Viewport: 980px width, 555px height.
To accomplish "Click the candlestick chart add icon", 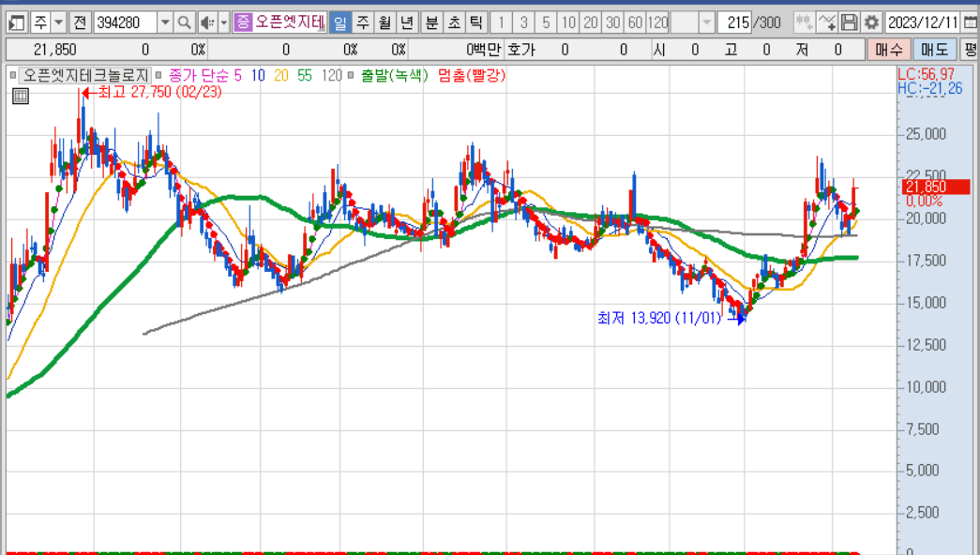I will 804,23.
